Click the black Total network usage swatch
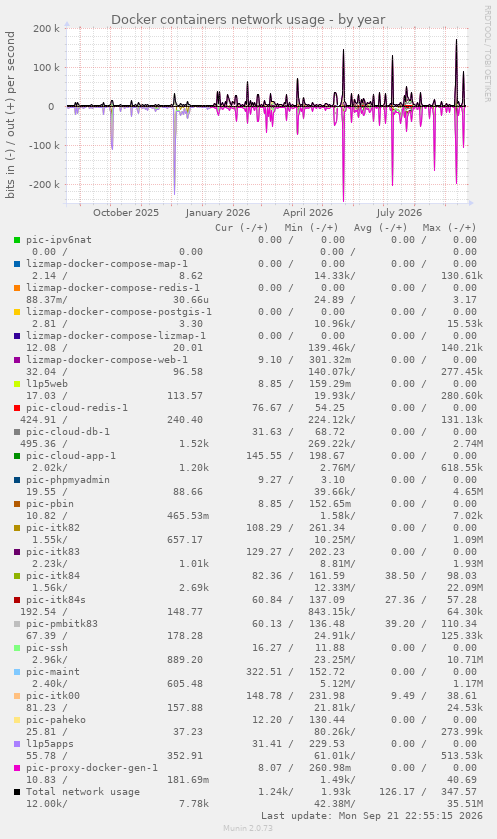Image resolution: width=497 pixels, height=839 pixels. (17, 792)
